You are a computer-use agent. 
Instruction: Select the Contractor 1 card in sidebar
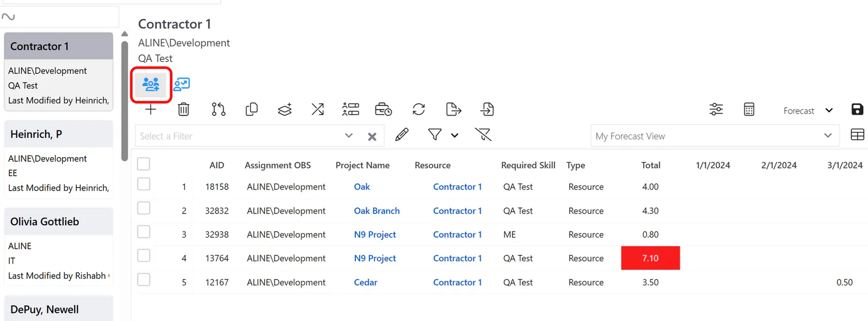pyautogui.click(x=59, y=72)
